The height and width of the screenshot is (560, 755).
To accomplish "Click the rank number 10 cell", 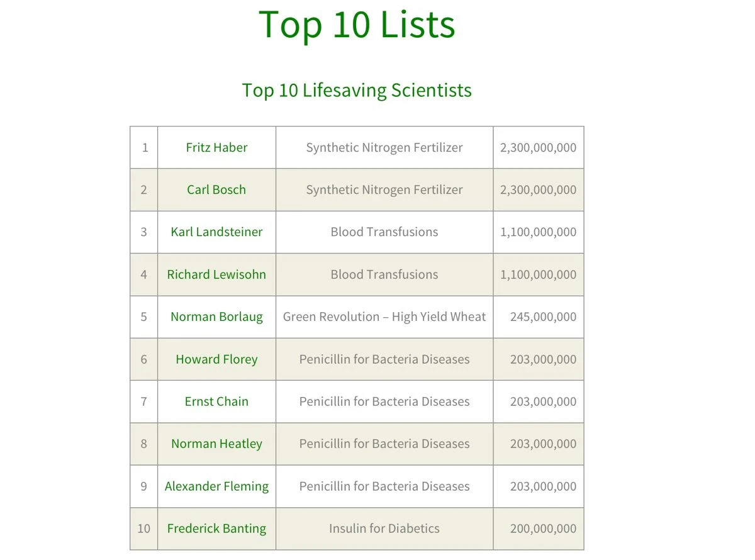I will [143, 529].
